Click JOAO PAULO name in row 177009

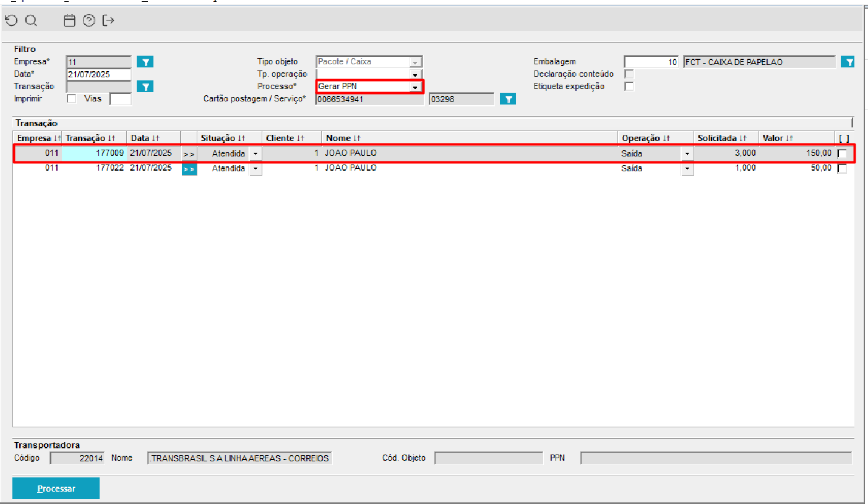click(350, 153)
